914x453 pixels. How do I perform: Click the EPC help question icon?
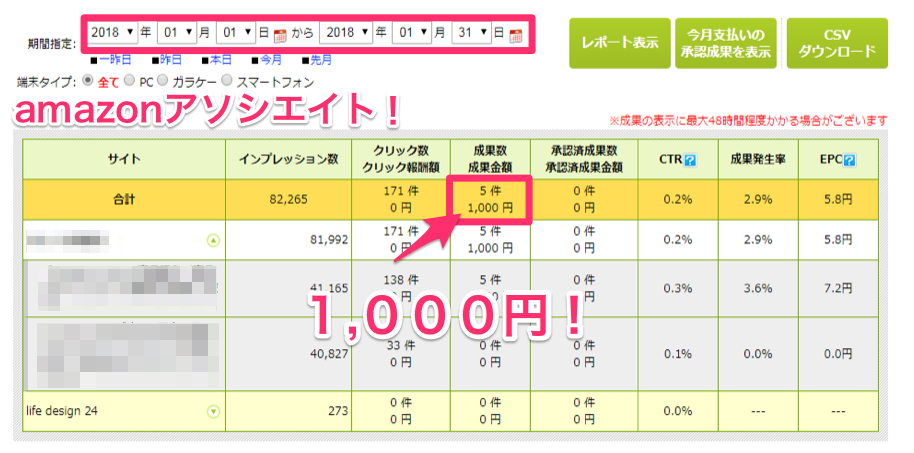[x=850, y=160]
